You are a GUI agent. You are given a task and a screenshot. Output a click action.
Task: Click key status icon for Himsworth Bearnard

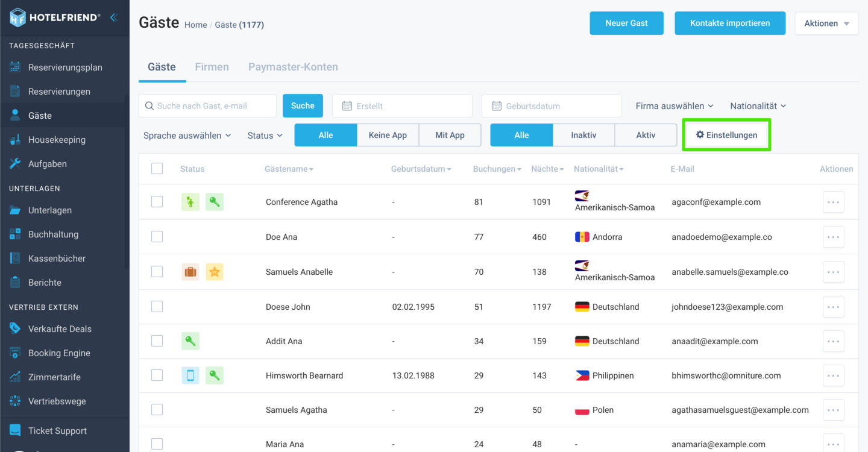pos(215,375)
